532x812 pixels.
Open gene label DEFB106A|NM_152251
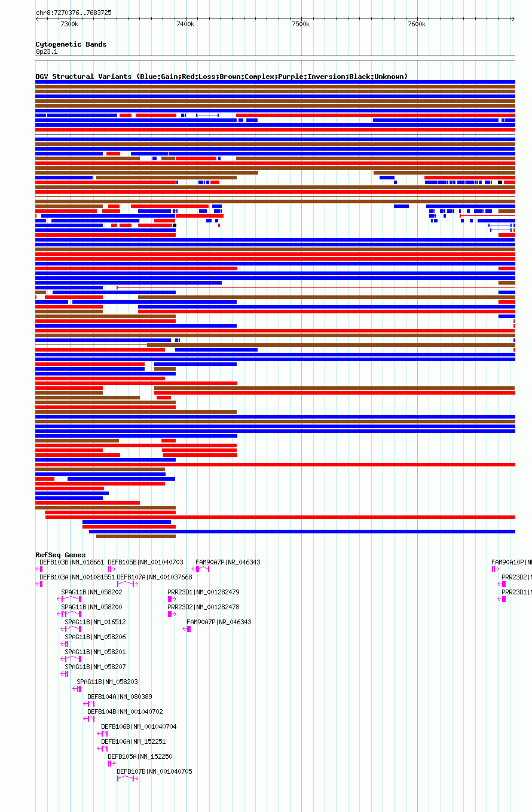(x=133, y=741)
